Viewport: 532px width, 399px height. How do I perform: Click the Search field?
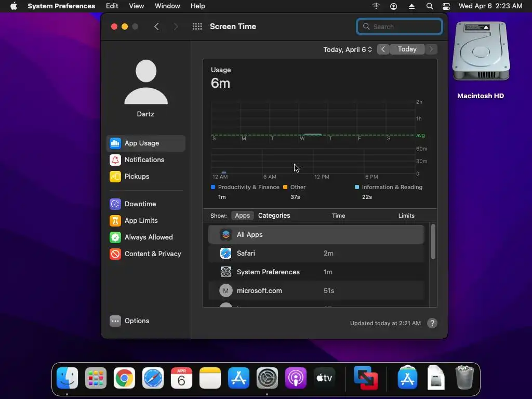400,26
